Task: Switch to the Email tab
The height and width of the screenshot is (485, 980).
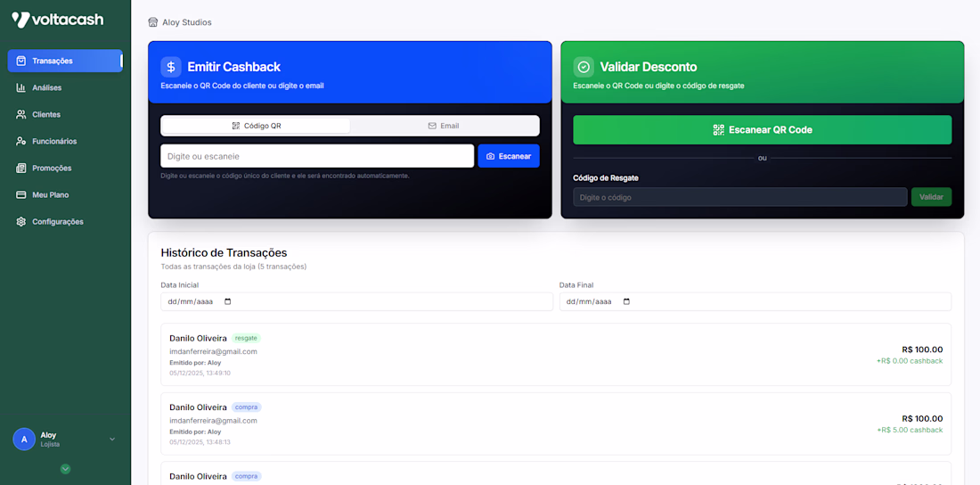Action: click(444, 126)
